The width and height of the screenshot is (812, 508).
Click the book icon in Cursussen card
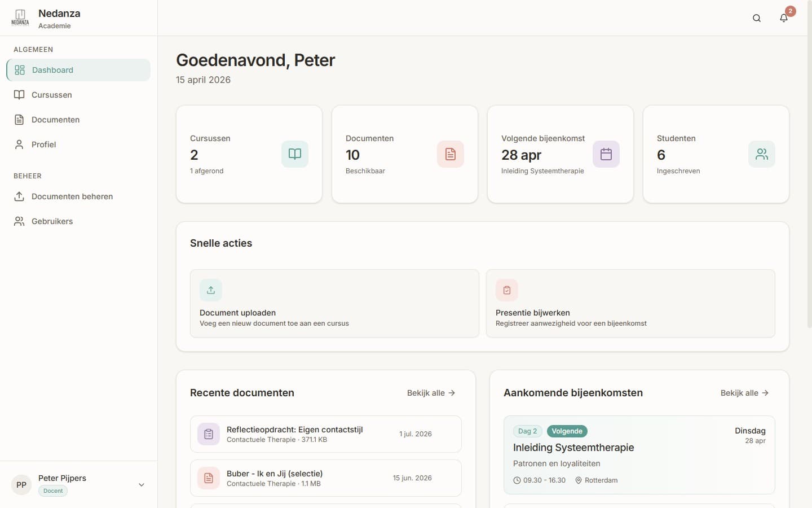295,154
